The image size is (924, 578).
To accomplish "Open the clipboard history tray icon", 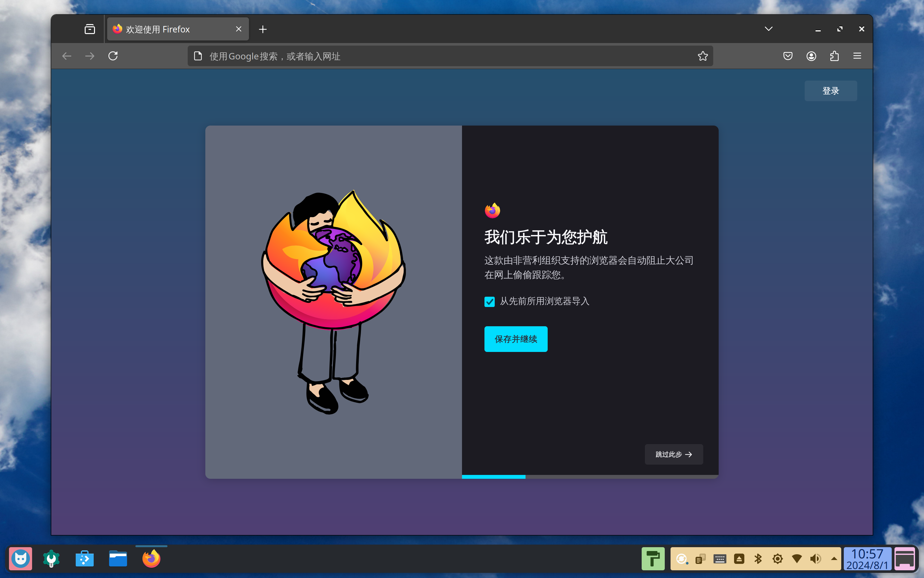I will click(x=701, y=559).
